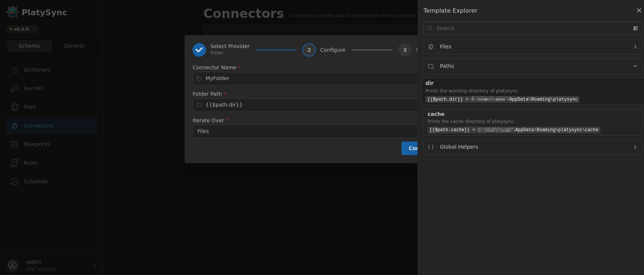
Task: Click the search magnifier icon
Action: point(431,28)
